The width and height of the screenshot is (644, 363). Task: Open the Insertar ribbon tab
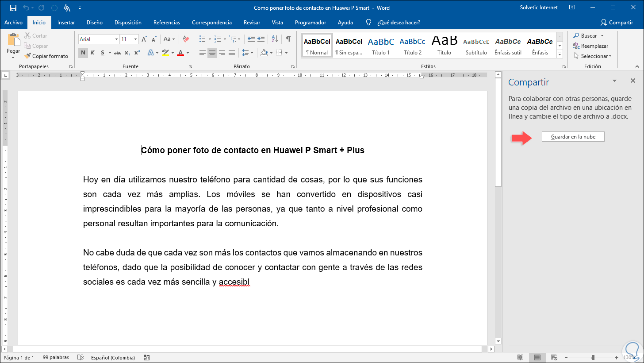66,23
